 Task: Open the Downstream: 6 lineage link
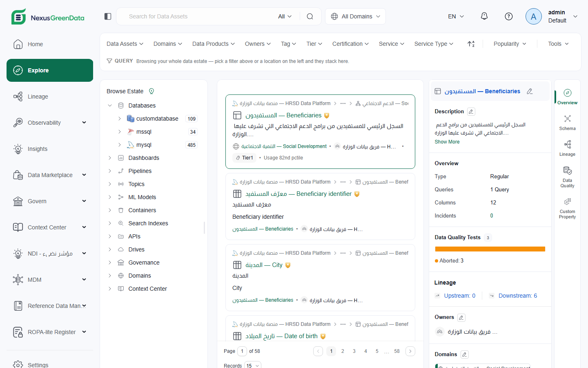point(518,296)
